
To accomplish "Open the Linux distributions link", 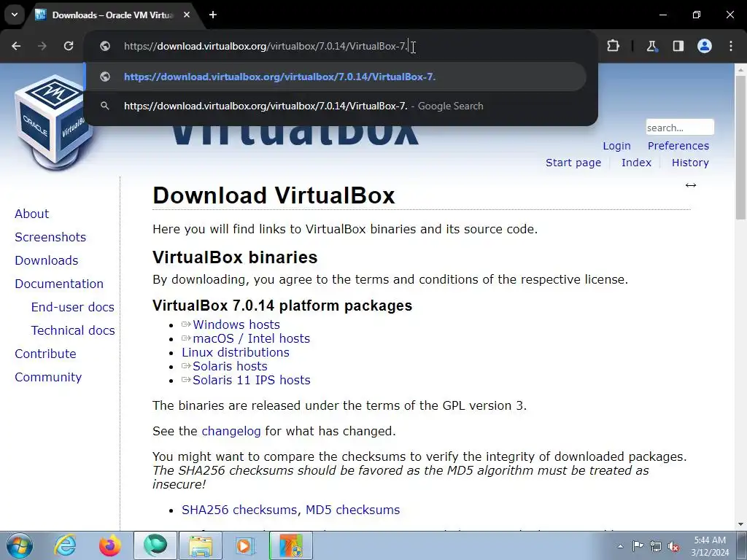I will pyautogui.click(x=236, y=352).
